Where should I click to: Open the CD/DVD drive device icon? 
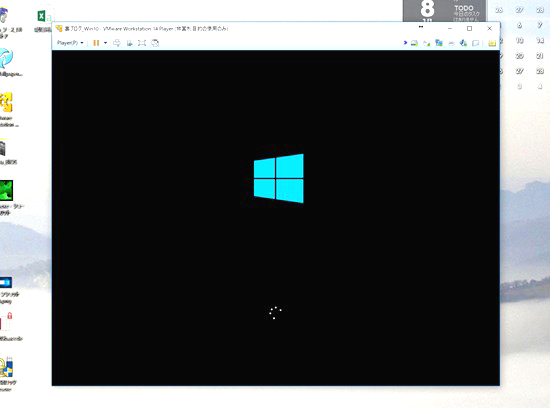click(427, 43)
